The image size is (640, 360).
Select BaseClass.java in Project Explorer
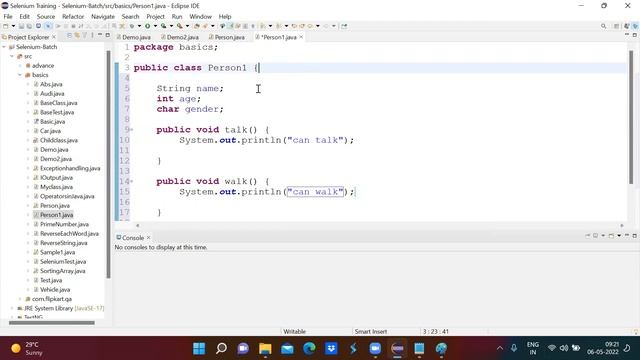58,103
